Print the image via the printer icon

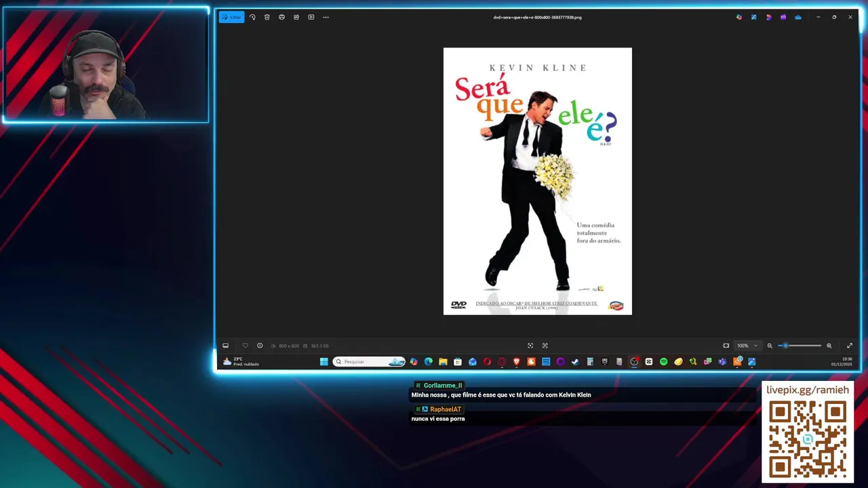(x=281, y=17)
